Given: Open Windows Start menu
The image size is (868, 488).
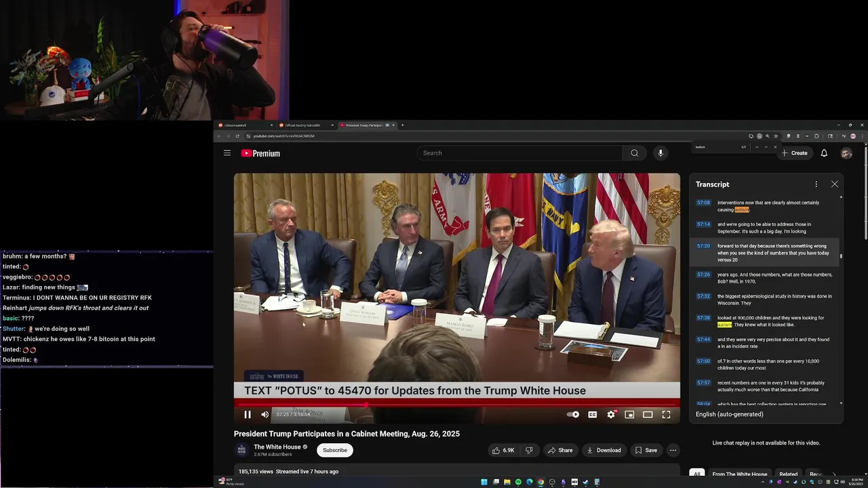Looking at the screenshot, I should 484,483.
